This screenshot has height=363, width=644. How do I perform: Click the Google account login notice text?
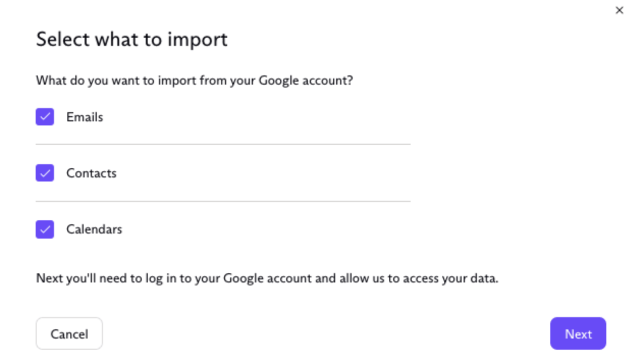coord(267,278)
